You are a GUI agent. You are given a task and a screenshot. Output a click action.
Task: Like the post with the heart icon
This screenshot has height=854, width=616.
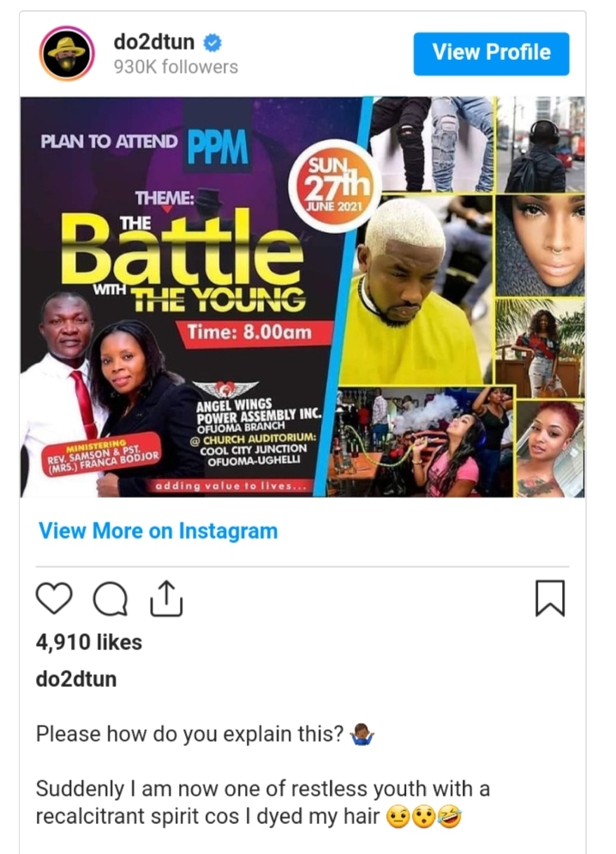(54, 598)
